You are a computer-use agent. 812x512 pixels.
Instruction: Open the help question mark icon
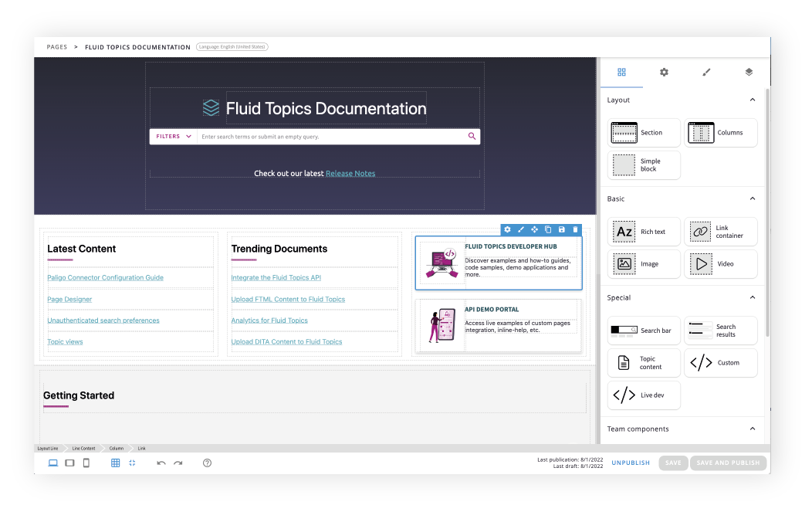(x=207, y=463)
